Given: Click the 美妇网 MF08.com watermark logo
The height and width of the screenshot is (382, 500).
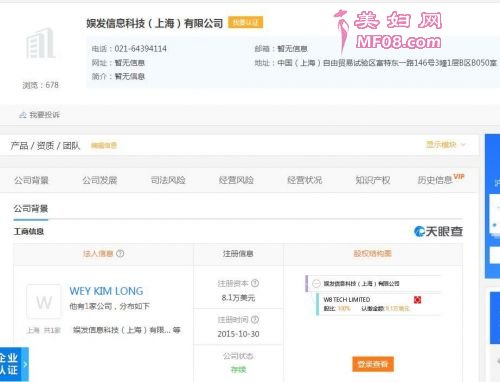Looking at the screenshot, I should click(388, 31).
